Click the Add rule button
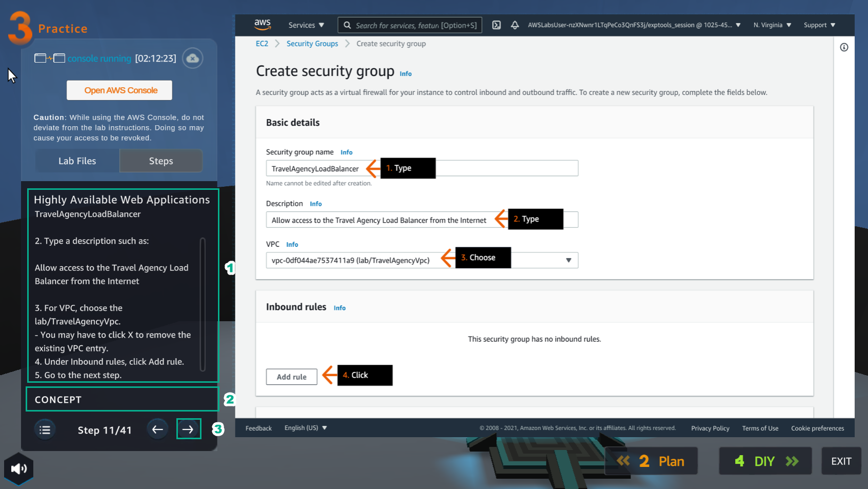The height and width of the screenshot is (489, 868). [292, 377]
